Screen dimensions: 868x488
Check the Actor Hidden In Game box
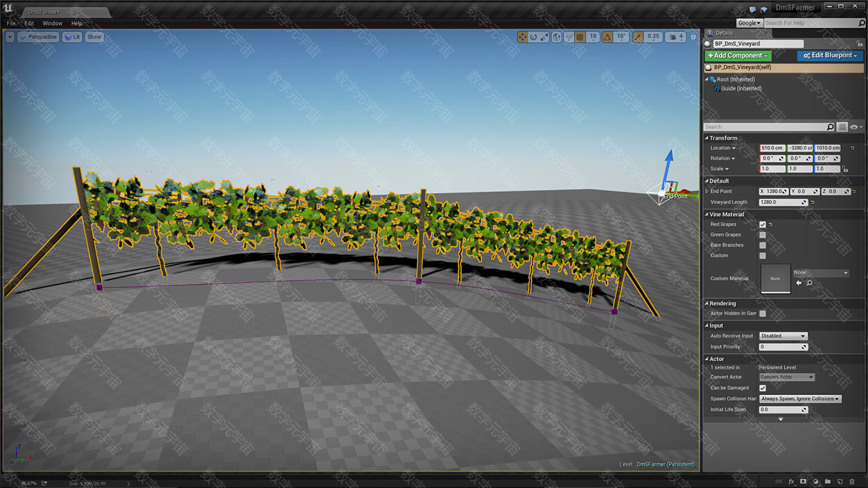click(x=763, y=314)
